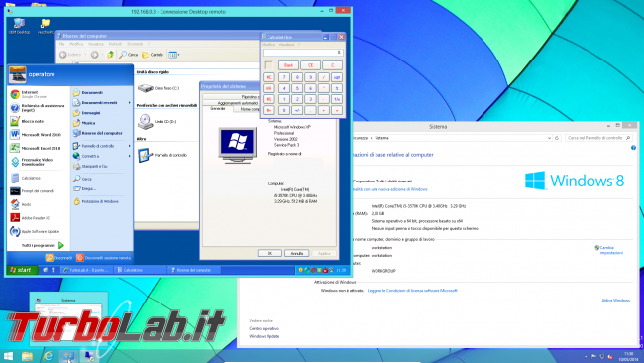This screenshot has height=363, width=644.
Task: Click Disconnetti button in Start menu
Action: tap(58, 258)
